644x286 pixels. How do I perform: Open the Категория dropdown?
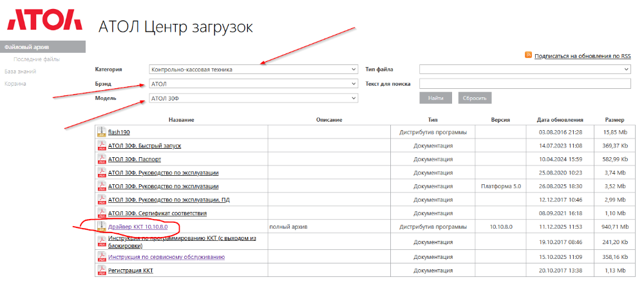(x=252, y=70)
